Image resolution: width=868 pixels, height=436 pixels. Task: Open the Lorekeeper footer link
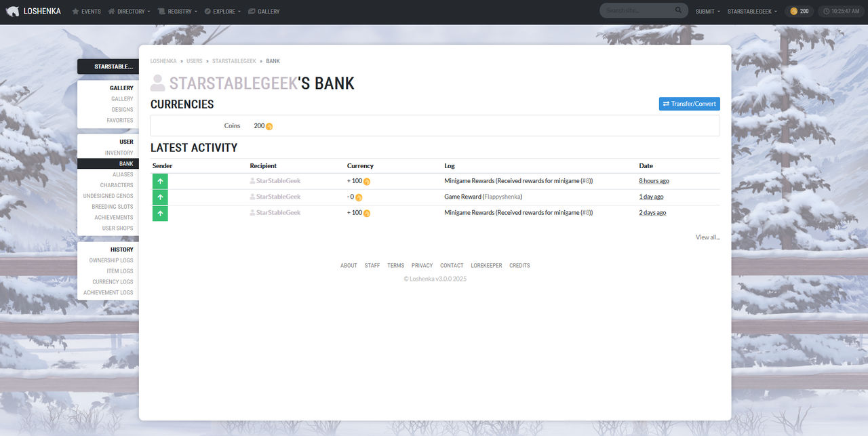coord(487,266)
